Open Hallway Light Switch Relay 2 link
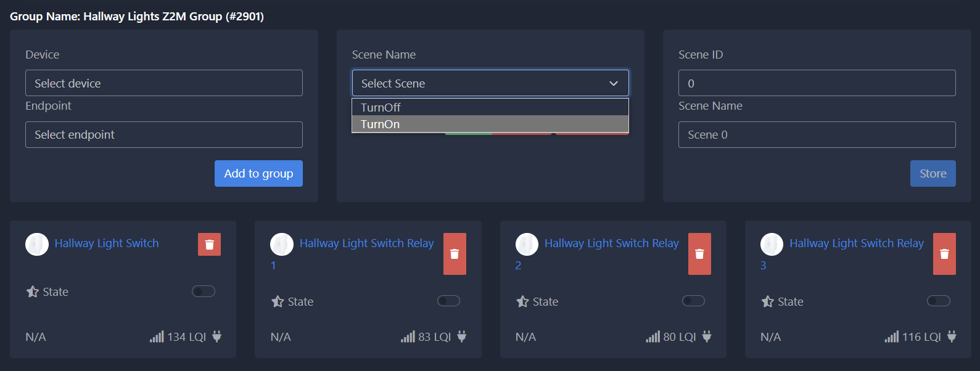980x371 pixels. click(611, 243)
